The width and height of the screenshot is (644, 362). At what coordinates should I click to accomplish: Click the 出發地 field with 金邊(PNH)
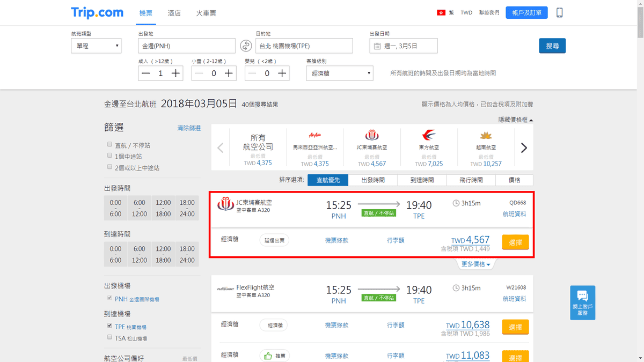(x=186, y=46)
